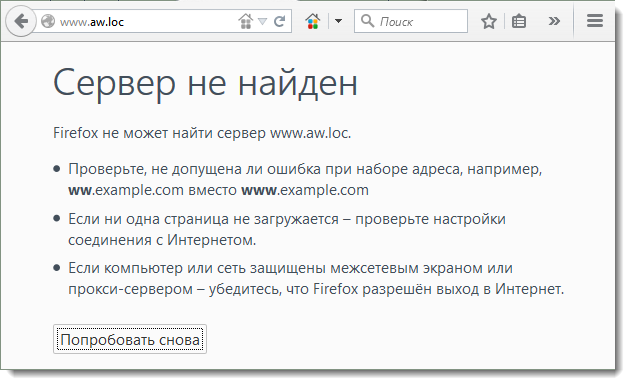Bookmark this page with the star icon
This screenshot has width=630, height=385.
point(489,21)
